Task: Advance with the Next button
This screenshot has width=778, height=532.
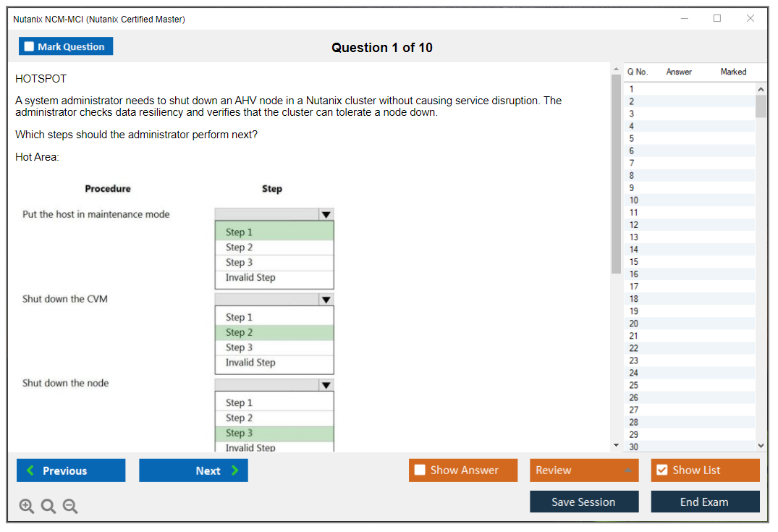Action: pyautogui.click(x=193, y=470)
